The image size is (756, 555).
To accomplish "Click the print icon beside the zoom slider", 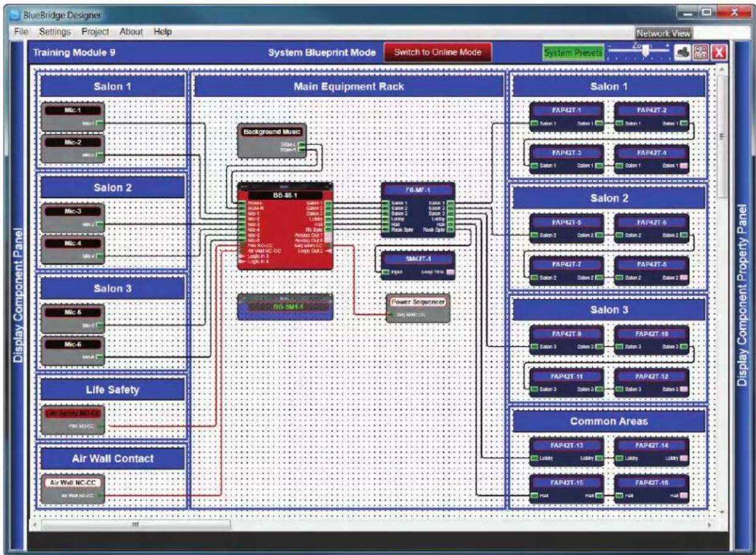I will pos(683,53).
